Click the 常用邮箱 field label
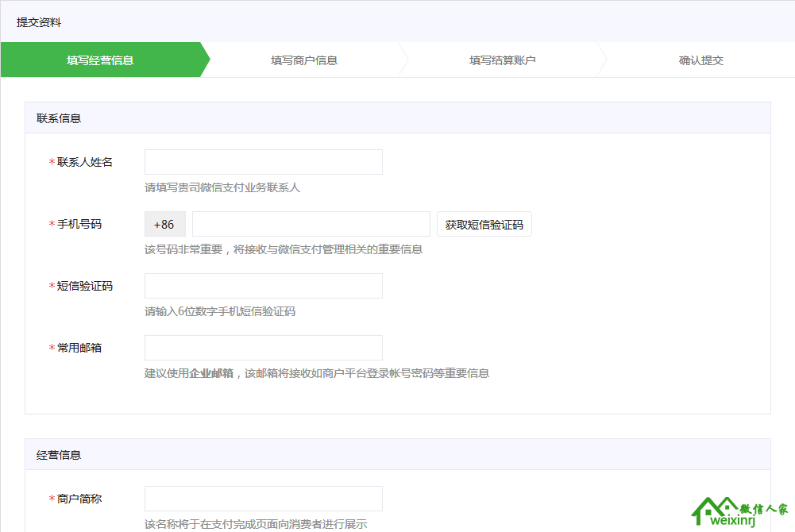 (x=79, y=348)
